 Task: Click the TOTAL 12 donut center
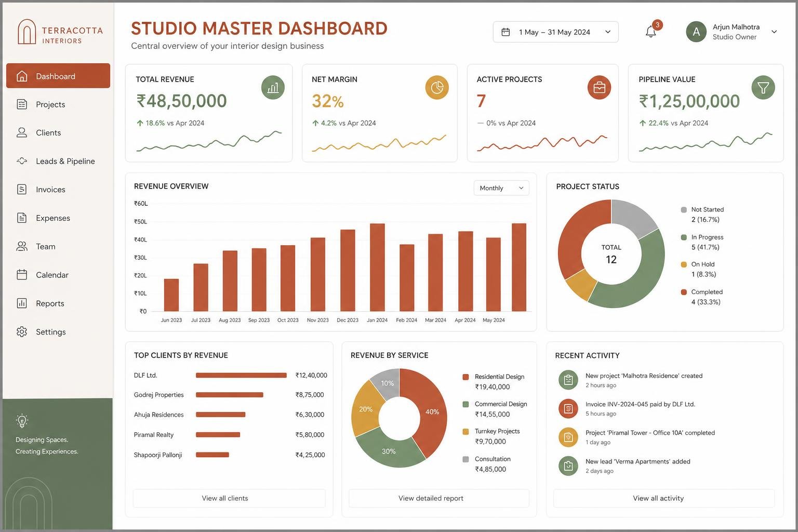(611, 254)
